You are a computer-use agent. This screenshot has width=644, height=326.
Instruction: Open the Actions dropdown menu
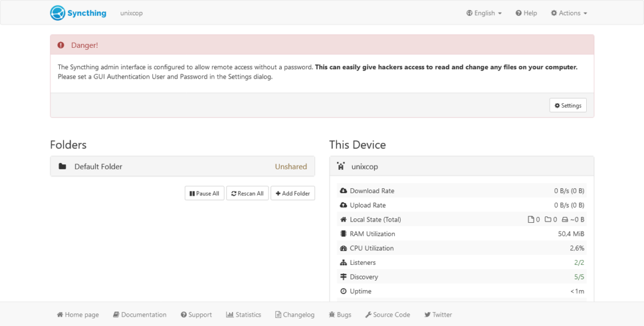(x=569, y=13)
